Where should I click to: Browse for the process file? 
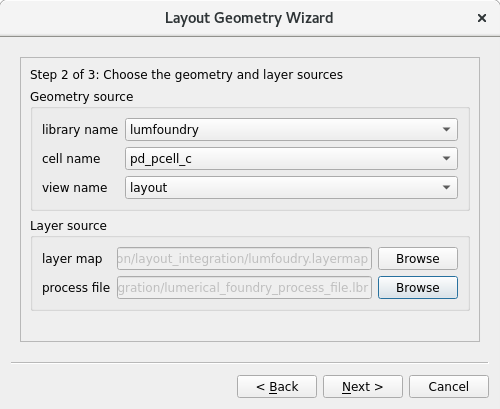pyautogui.click(x=418, y=287)
